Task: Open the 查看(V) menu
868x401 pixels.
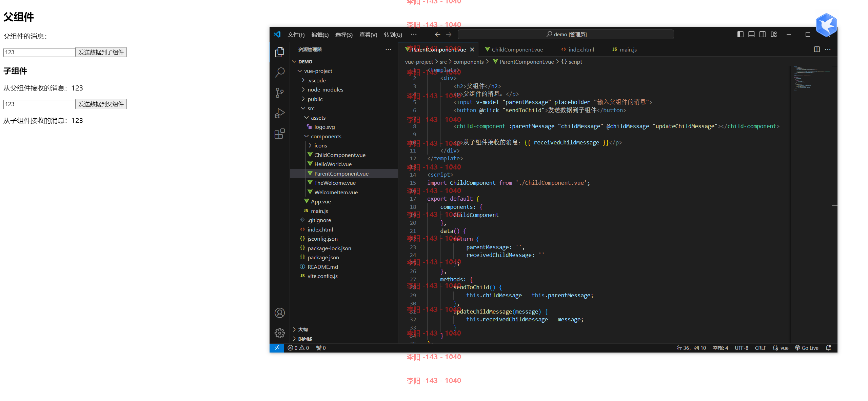Action: coord(368,35)
